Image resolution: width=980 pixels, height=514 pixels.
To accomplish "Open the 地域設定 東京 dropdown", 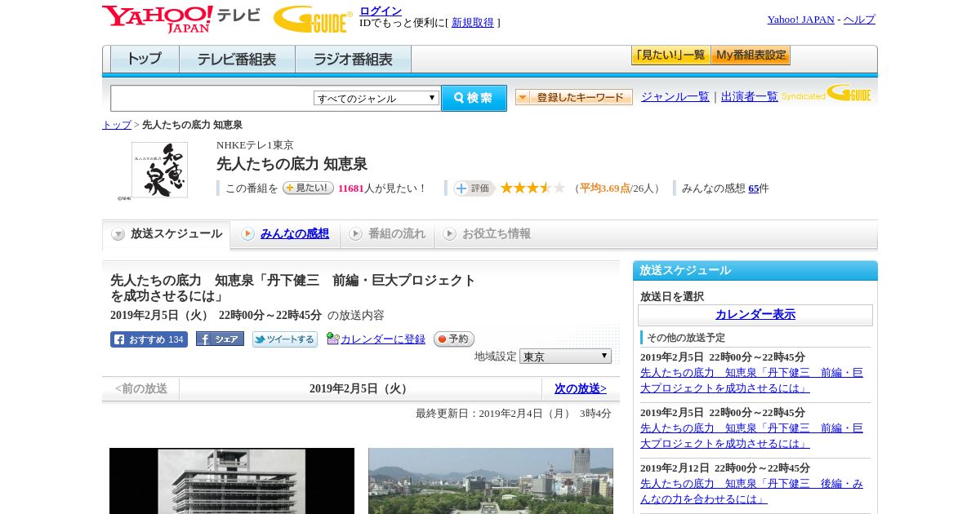I will pyautogui.click(x=565, y=357).
